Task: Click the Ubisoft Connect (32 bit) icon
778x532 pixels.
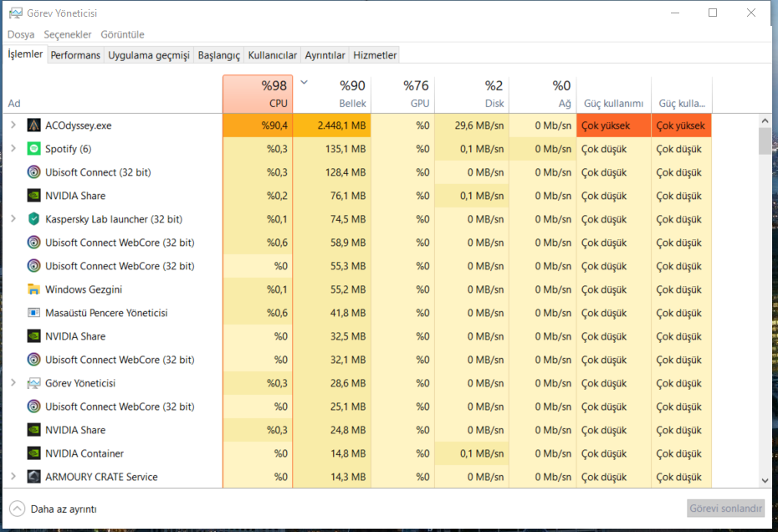Action: 33,172
